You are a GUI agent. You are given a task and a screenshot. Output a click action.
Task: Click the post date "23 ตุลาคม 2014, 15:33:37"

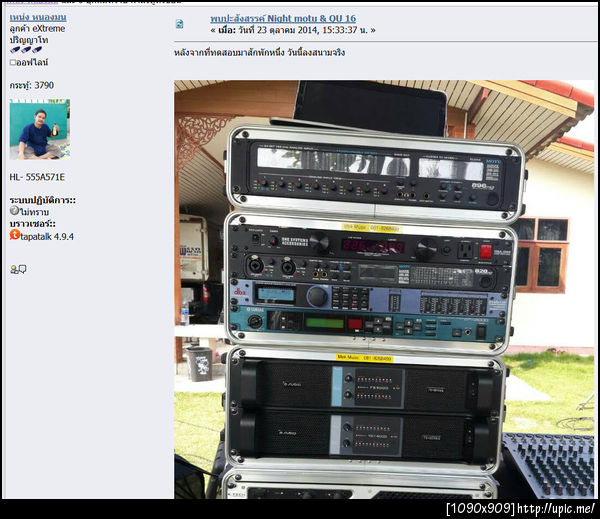pos(306,30)
